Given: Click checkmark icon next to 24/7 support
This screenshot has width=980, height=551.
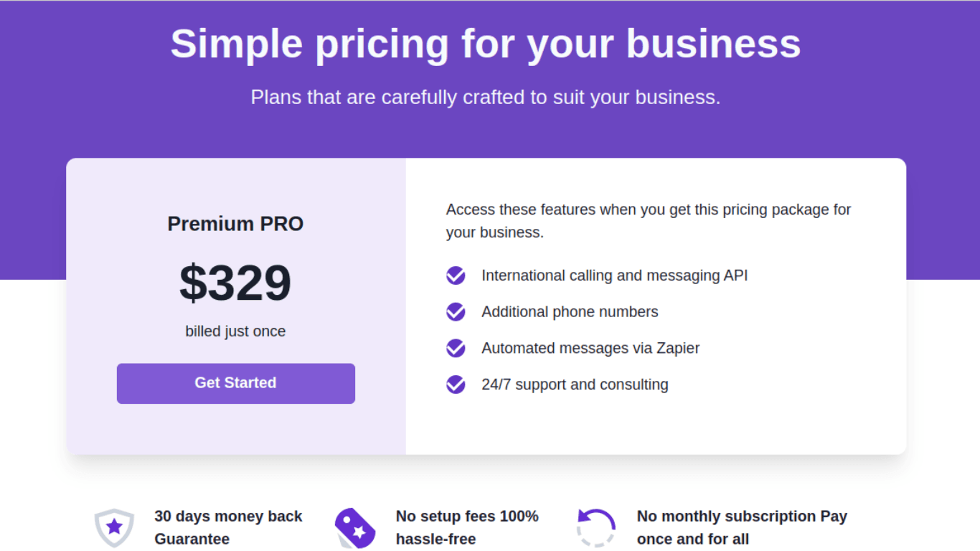Looking at the screenshot, I should (456, 385).
